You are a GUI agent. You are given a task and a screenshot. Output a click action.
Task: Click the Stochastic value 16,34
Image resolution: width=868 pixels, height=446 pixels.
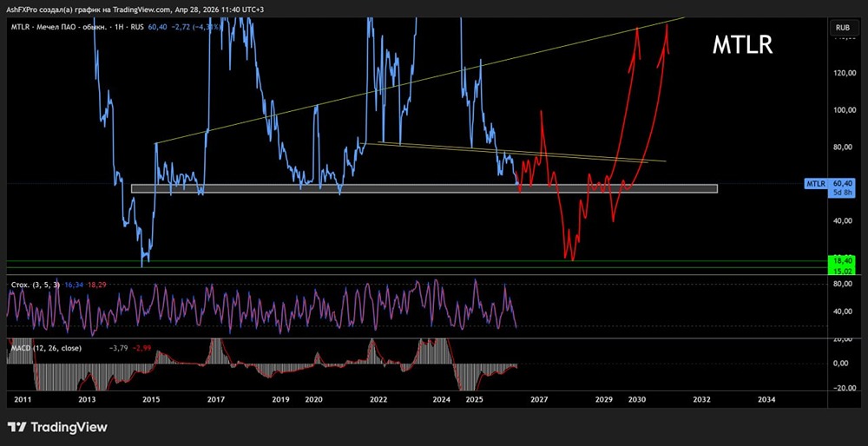[x=73, y=284]
